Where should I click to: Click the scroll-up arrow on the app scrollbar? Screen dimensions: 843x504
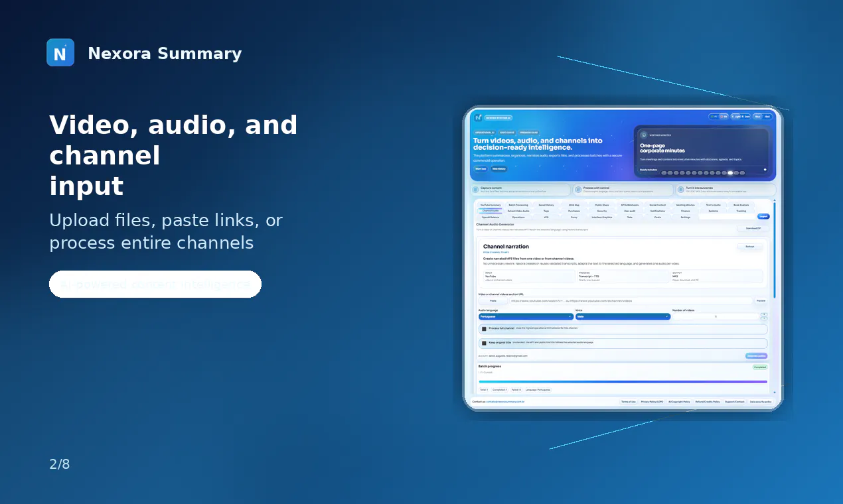(x=775, y=200)
